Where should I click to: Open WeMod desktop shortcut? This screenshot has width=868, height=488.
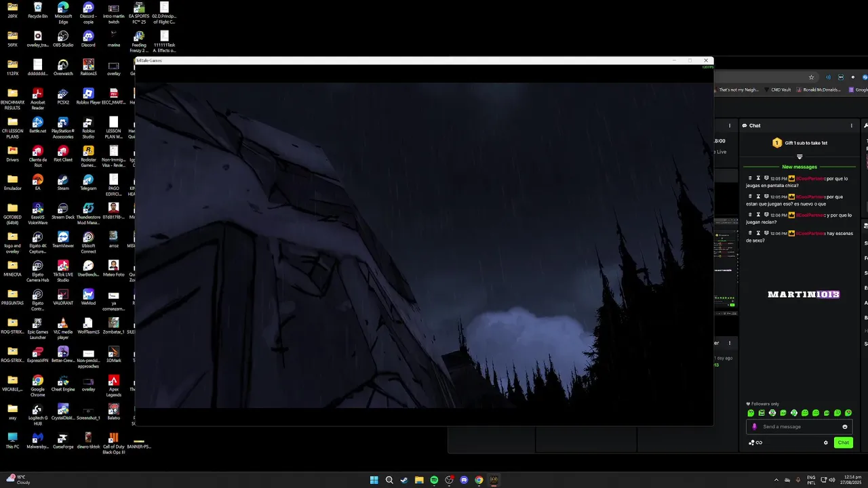(x=88, y=296)
